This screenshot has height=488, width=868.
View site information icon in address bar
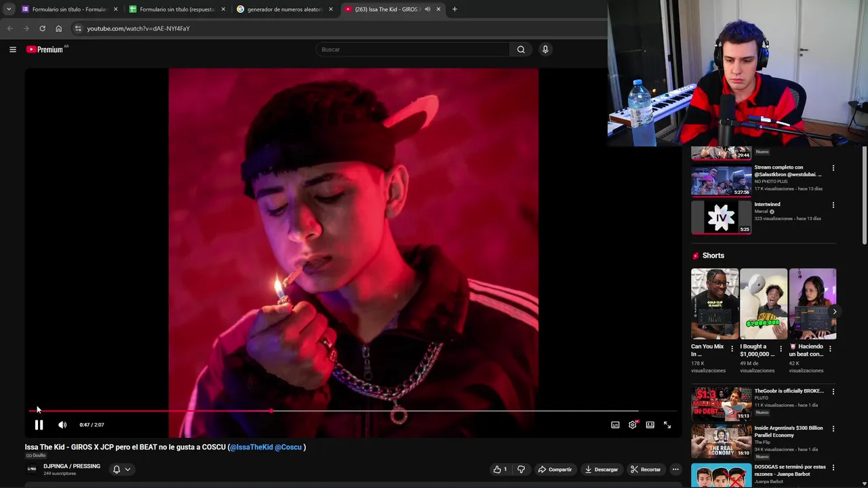[78, 28]
